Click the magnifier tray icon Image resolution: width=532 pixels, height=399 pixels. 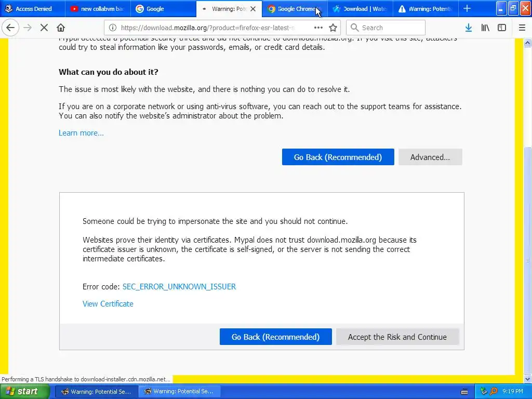[494, 392]
